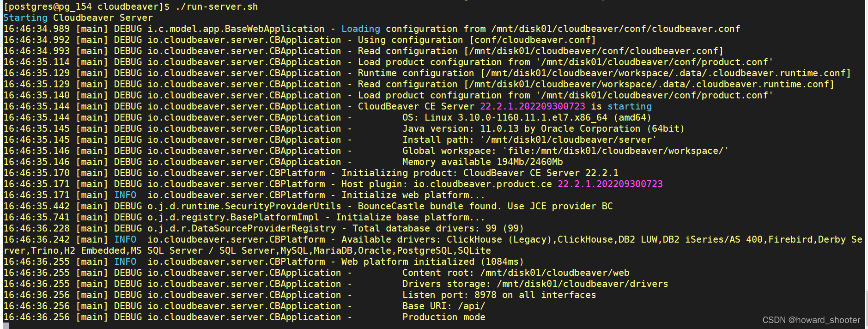Click timestamp 16:46:35.114
This screenshot has height=329, width=868.
pyautogui.click(x=36, y=62)
